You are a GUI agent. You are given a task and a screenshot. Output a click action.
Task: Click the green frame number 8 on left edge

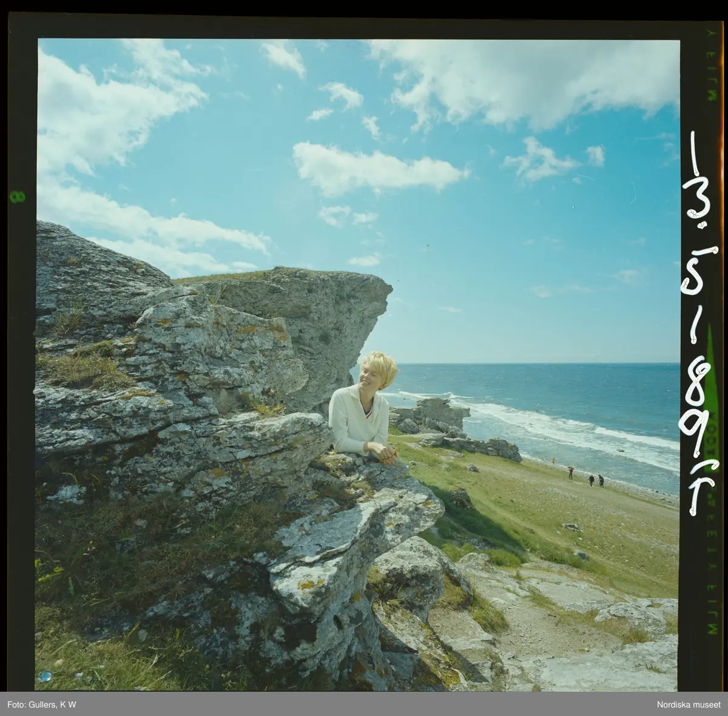(x=13, y=196)
